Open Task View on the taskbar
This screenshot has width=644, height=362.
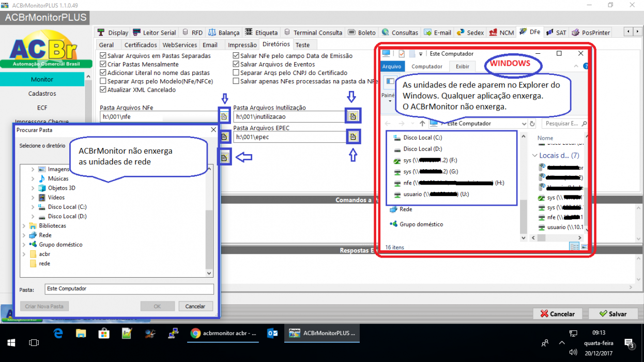pos(34,342)
